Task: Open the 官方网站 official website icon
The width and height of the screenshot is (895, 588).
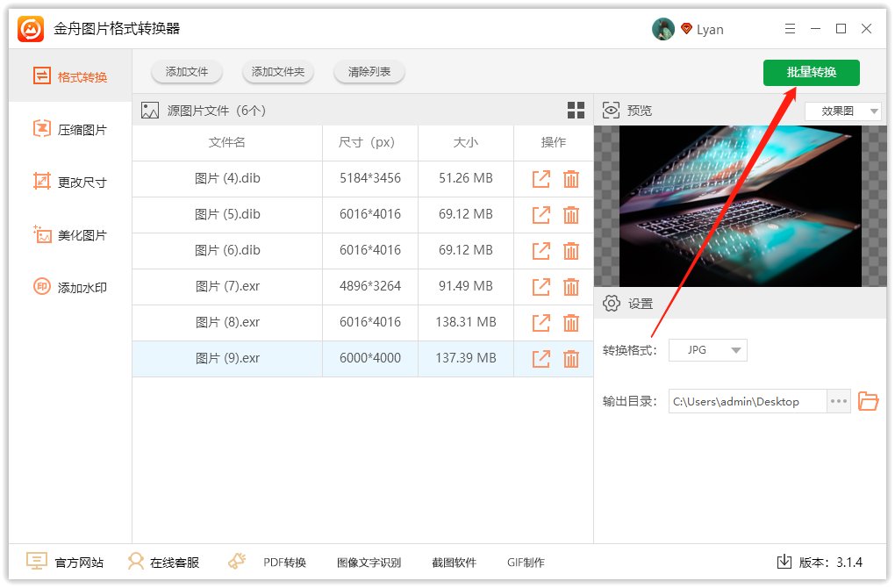Action: pyautogui.click(x=36, y=562)
